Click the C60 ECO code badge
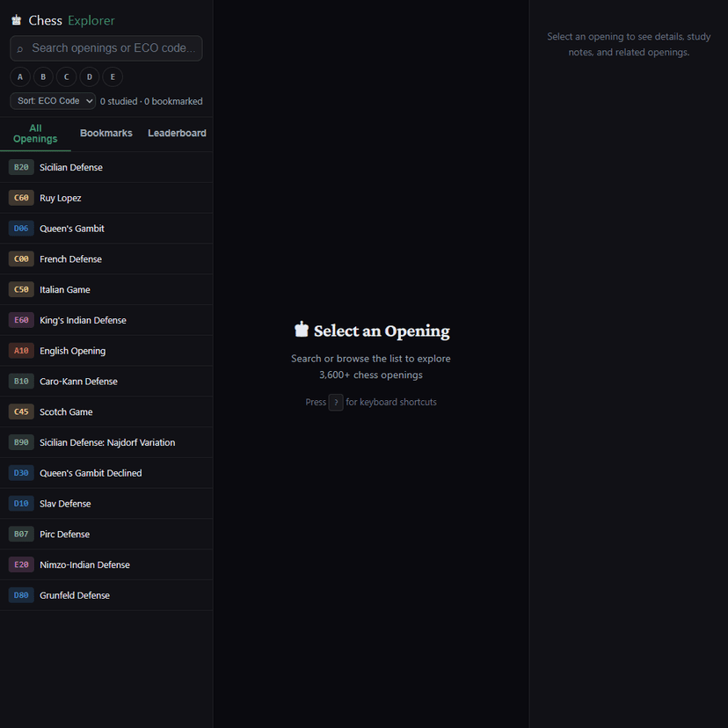 (21, 198)
